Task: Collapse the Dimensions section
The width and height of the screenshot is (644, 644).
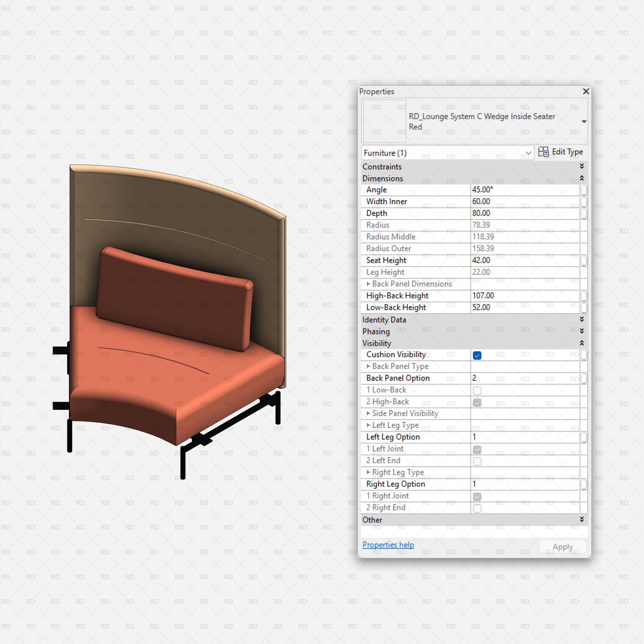Action: 582,178
